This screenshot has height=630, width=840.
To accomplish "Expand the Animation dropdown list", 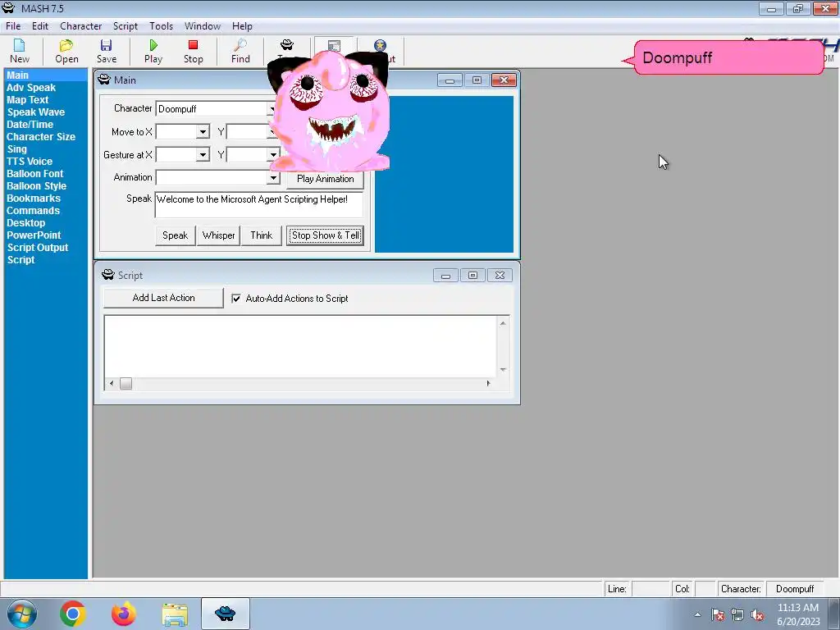I will tap(273, 177).
